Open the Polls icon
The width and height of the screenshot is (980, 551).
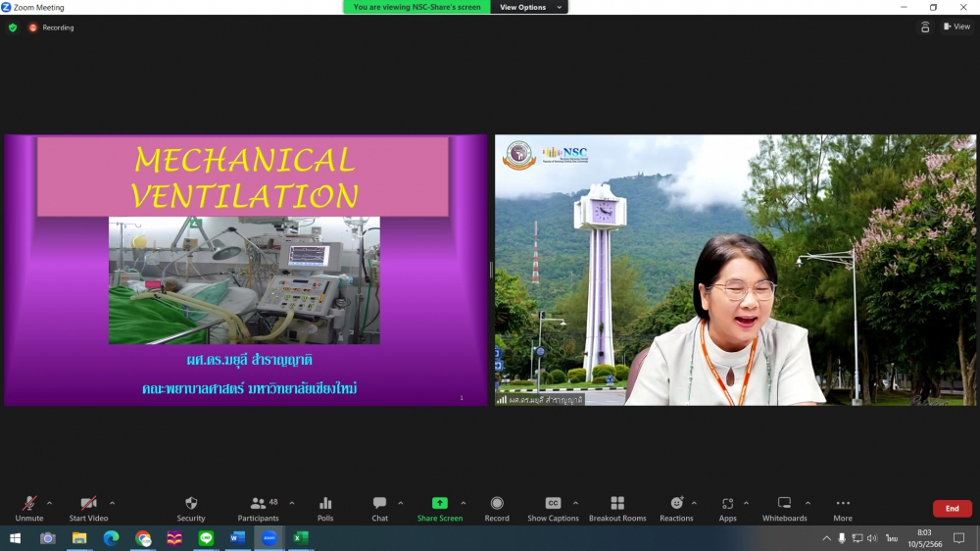(325, 504)
